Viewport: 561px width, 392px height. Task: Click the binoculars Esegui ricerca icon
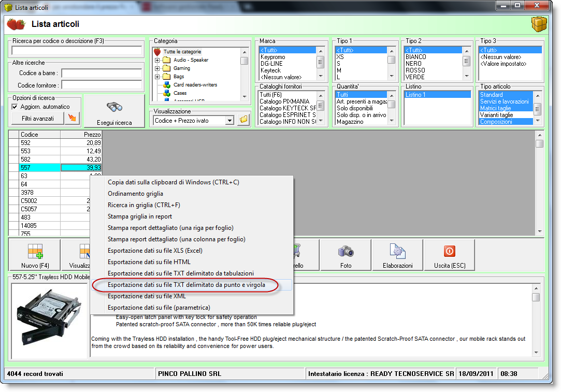[114, 107]
